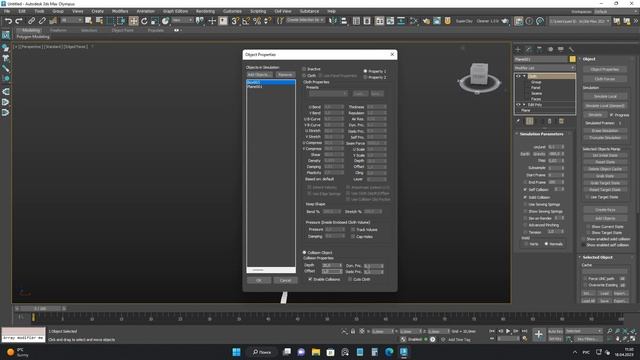640x360 pixels.
Task: Select the Collision Object radio button
Action: pyautogui.click(x=304, y=253)
